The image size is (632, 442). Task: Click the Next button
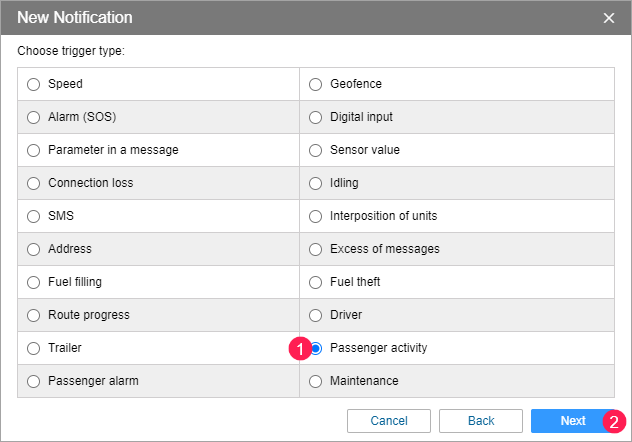[572, 421]
